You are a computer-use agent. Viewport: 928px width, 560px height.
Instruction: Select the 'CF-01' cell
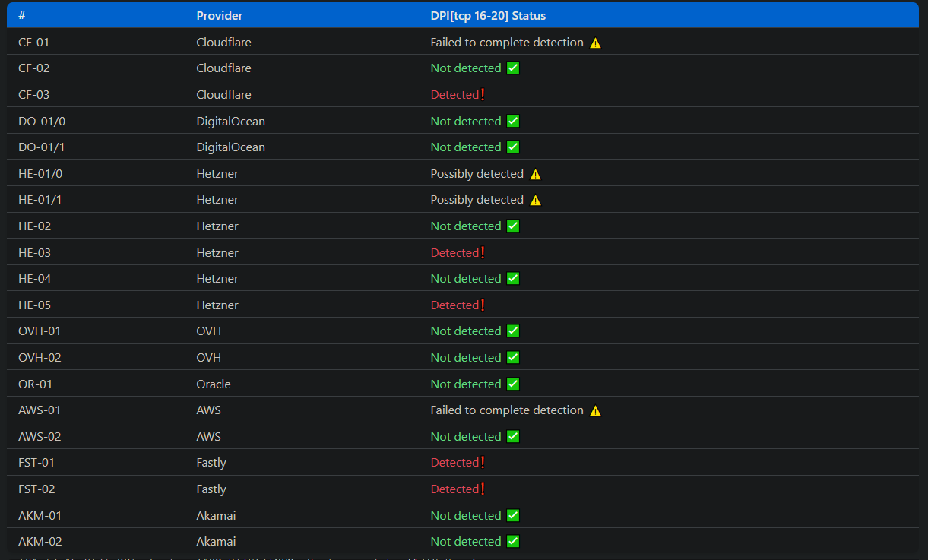[33, 43]
